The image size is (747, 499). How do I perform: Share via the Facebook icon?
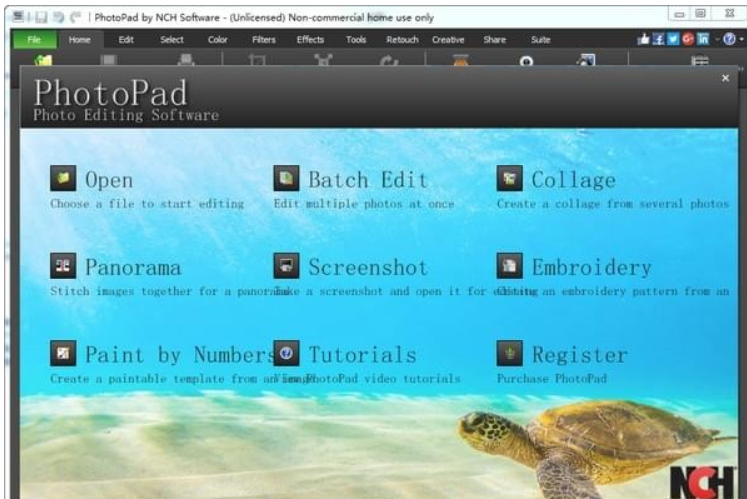click(658, 39)
